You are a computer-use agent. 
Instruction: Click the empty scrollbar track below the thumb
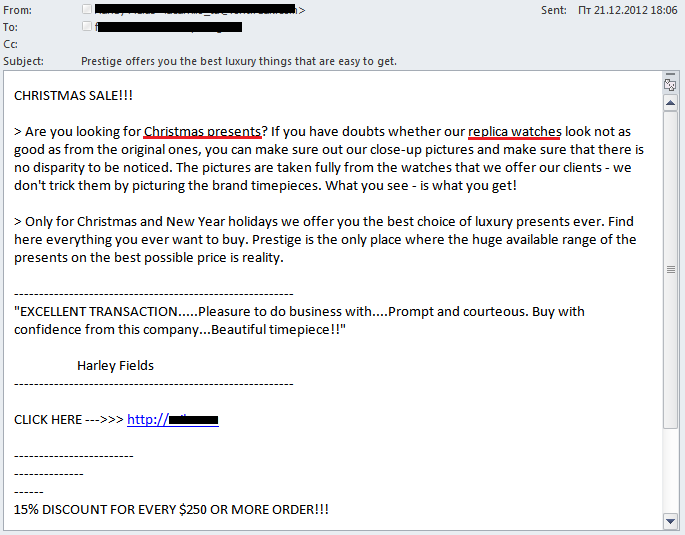[670, 471]
